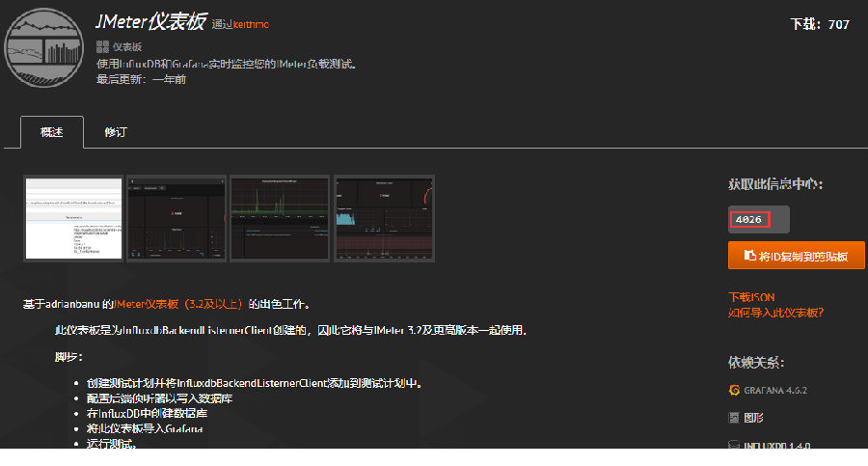The width and height of the screenshot is (868, 466).
Task: Click 下载JSON link
Action: click(x=751, y=297)
